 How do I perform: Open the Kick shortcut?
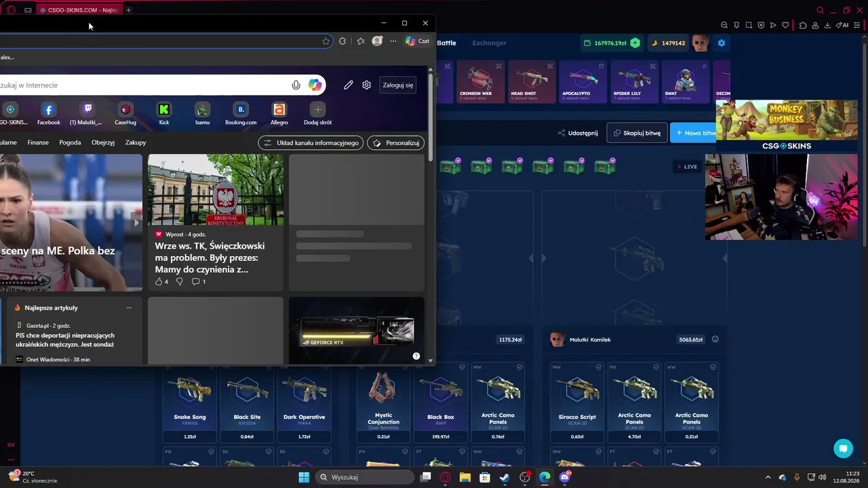point(164,114)
